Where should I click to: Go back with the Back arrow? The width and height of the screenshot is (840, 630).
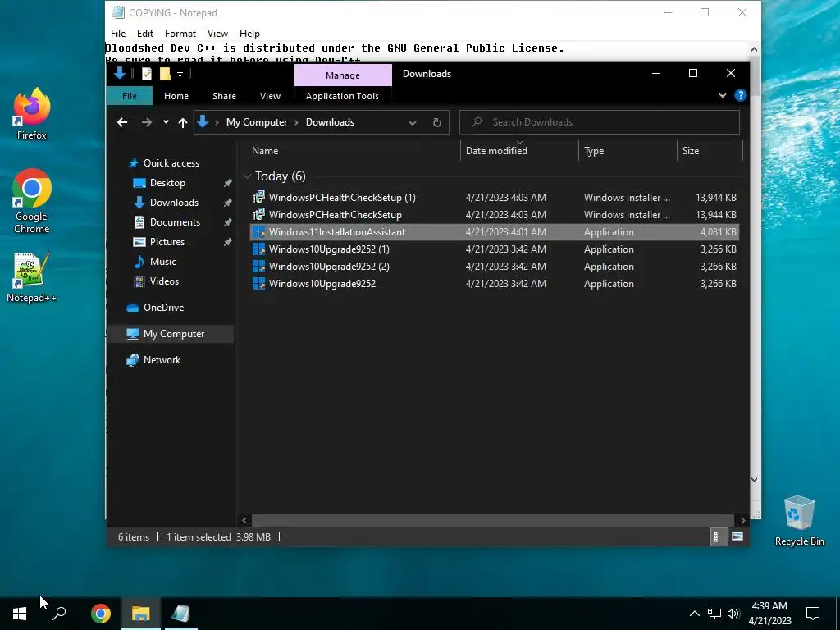pos(122,122)
